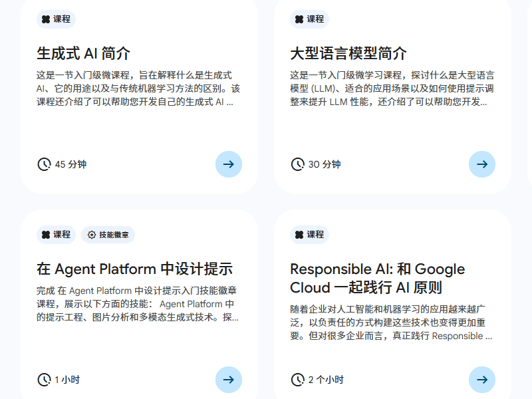532x399 pixels.
Task: Click the 45 分钟 duration text
Action: (70, 164)
